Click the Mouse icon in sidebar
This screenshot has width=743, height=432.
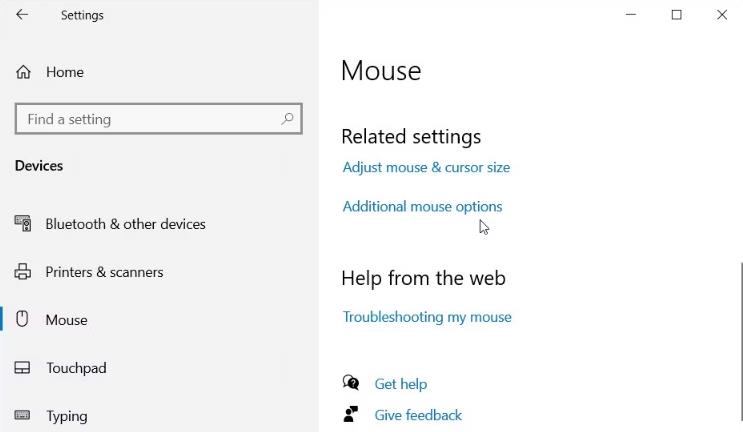pos(22,319)
